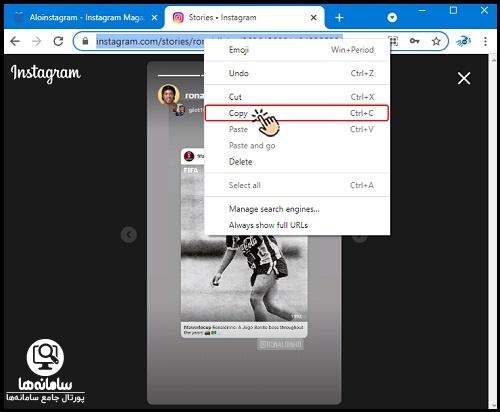Go to the previous story with left arrow
Screen dimensions: 500x412
click(x=129, y=235)
